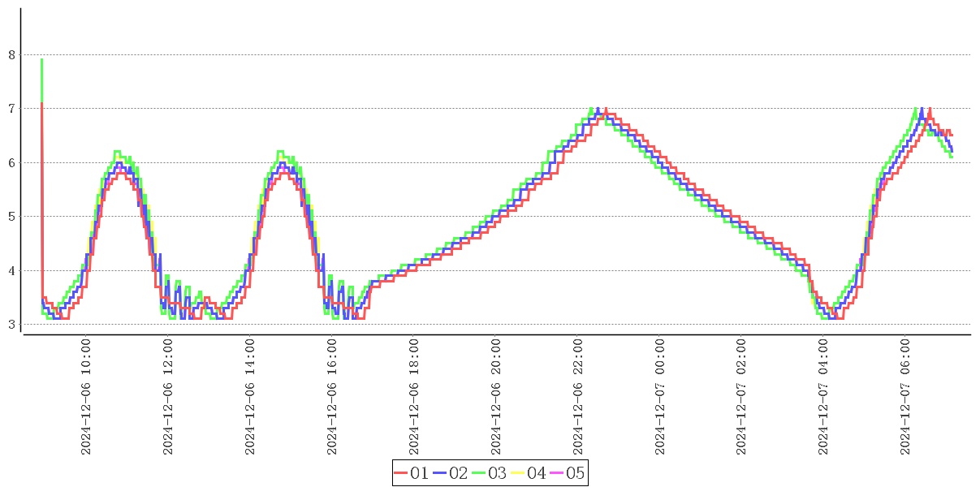
Task: Click the yellow 04 legend color swatch
Action: pos(517,473)
